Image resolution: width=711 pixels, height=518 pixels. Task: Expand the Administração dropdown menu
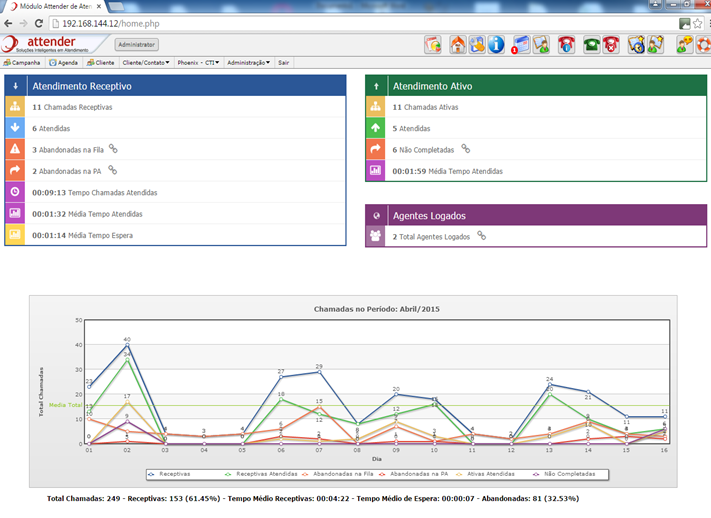tap(248, 63)
